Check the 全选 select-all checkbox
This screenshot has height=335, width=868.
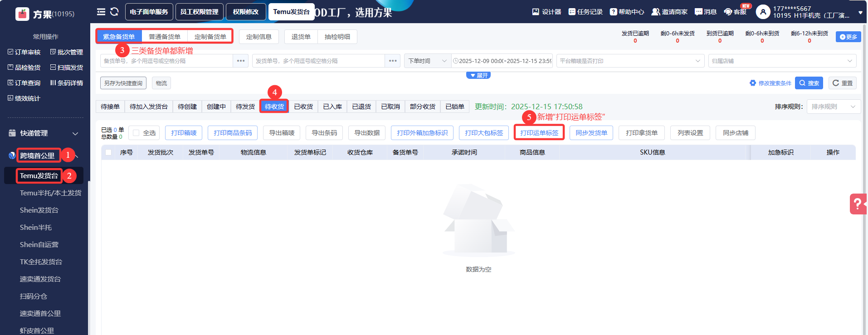pyautogui.click(x=136, y=133)
